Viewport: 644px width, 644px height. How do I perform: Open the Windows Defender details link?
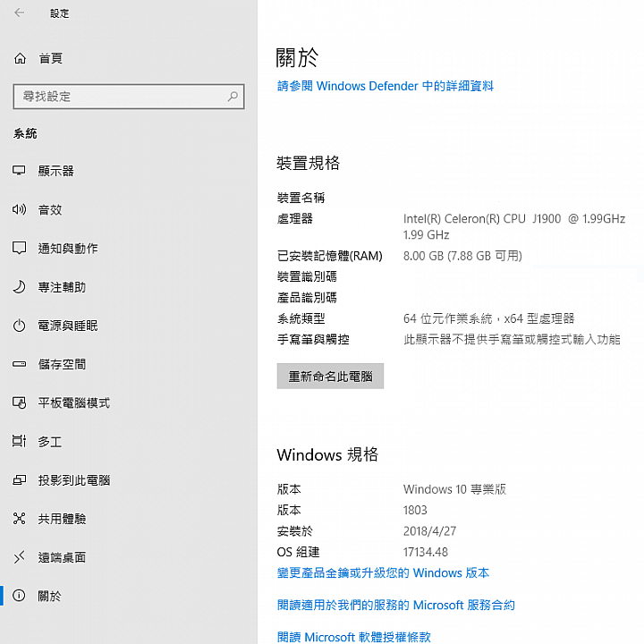(386, 86)
